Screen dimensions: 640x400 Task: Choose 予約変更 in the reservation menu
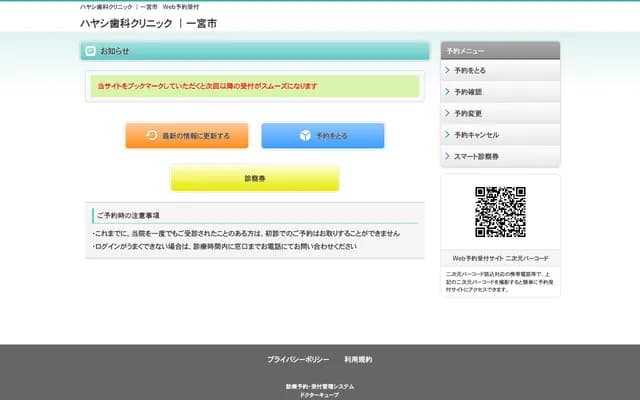click(x=468, y=113)
